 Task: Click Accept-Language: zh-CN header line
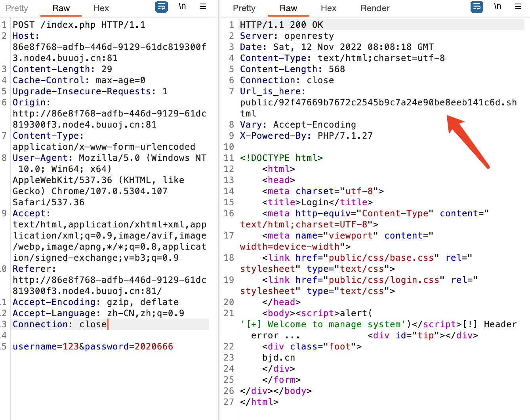(99, 313)
